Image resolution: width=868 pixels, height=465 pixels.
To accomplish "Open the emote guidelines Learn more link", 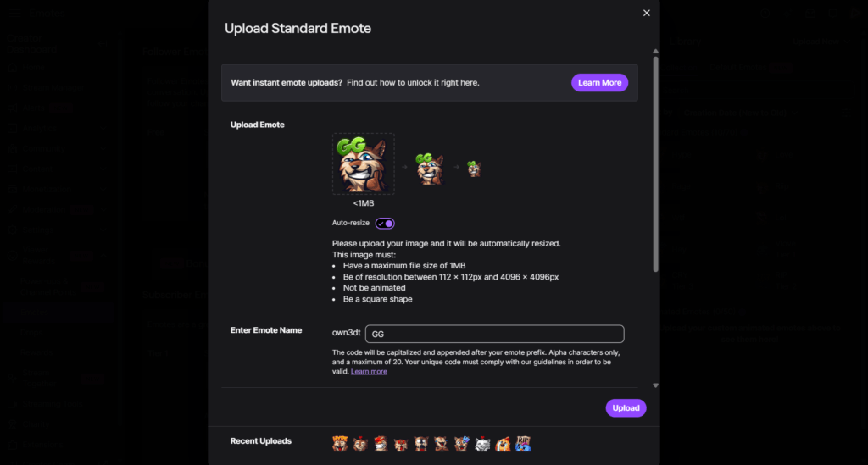I will (369, 372).
